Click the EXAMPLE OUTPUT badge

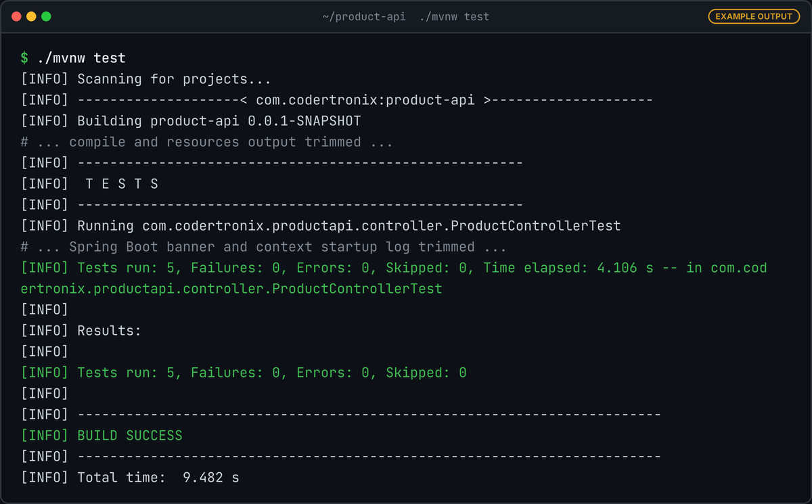point(754,16)
